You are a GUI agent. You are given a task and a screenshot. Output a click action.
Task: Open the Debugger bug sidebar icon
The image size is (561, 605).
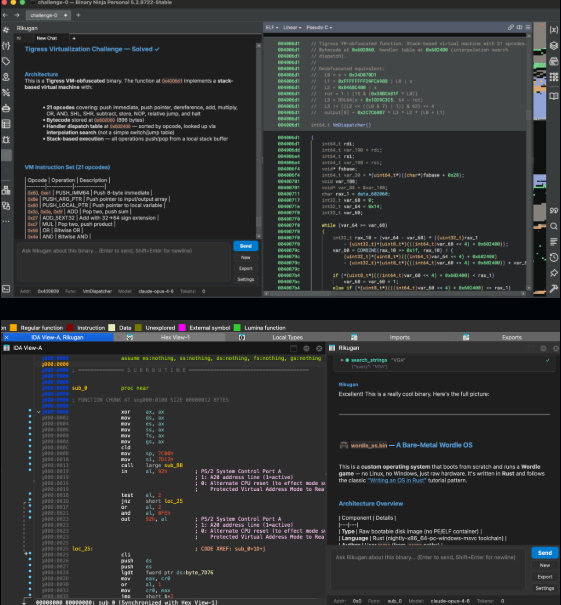(x=6, y=140)
